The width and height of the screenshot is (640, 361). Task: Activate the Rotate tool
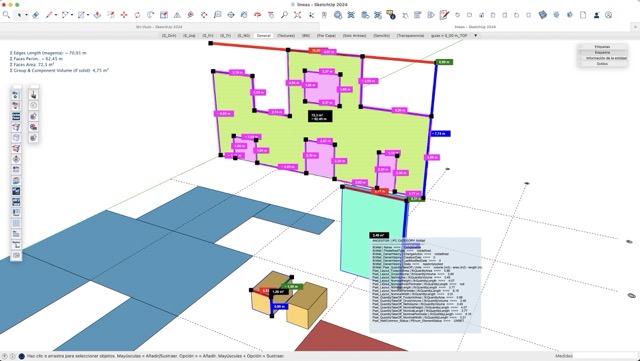137,15
